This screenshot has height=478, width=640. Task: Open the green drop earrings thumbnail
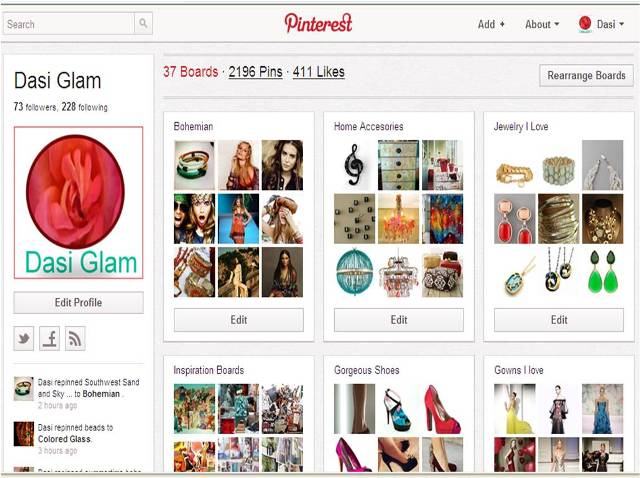click(602, 272)
